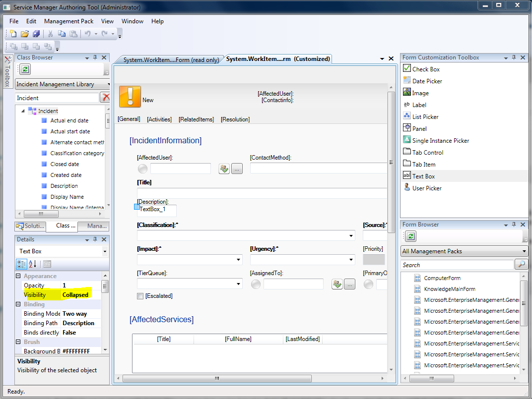
Task: Pin the Form Customization Toolbox panel
Action: pos(514,57)
